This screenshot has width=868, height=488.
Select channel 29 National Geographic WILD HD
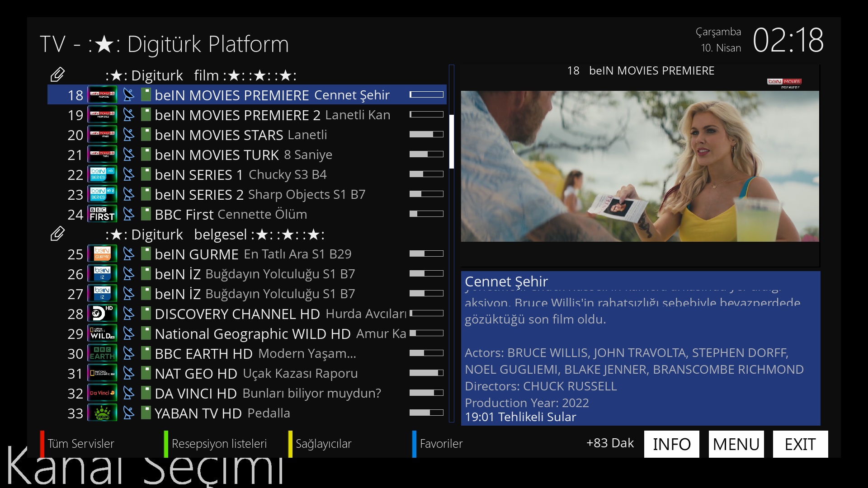247,333
